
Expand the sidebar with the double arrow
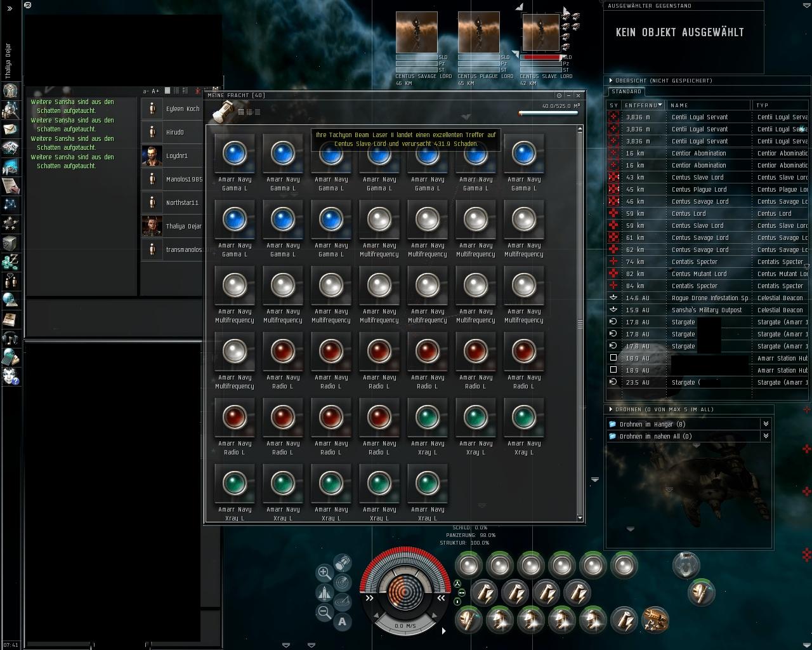click(10, 9)
